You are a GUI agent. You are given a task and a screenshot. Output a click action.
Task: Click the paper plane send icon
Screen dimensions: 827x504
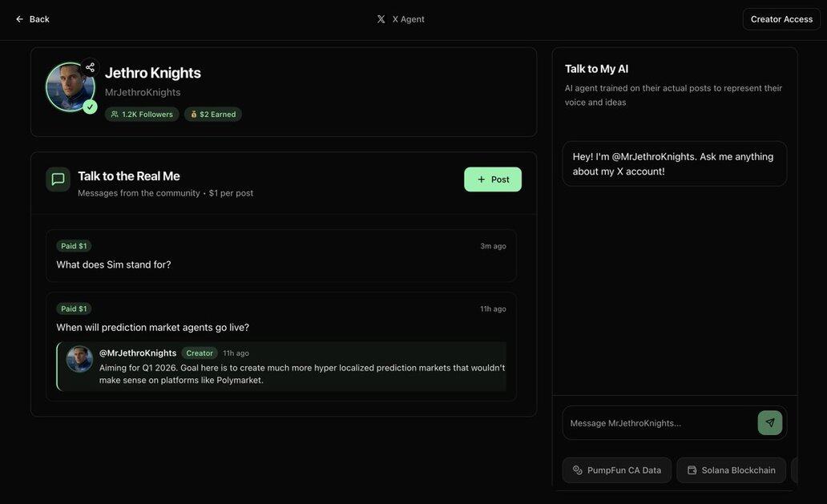769,423
